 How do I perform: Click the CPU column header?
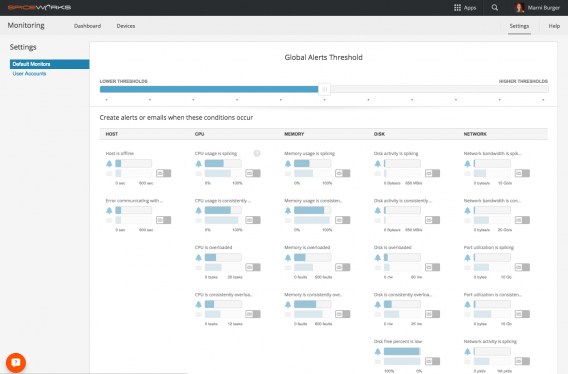click(x=199, y=134)
